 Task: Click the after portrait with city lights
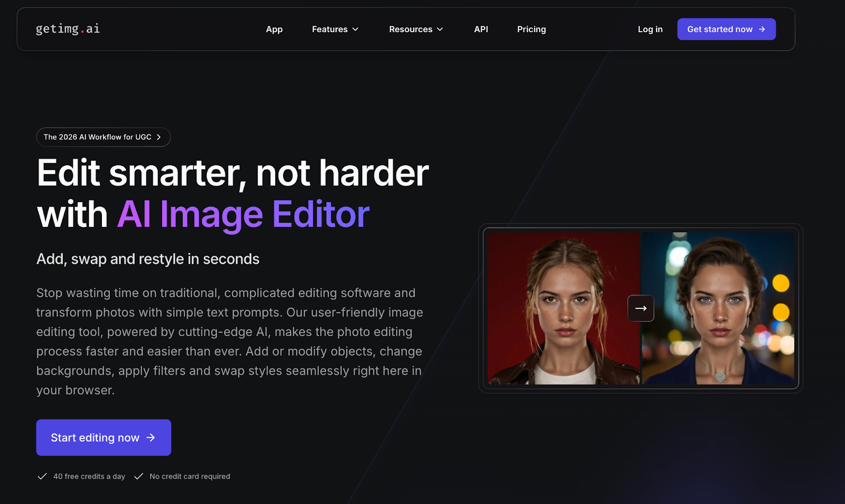point(718,308)
